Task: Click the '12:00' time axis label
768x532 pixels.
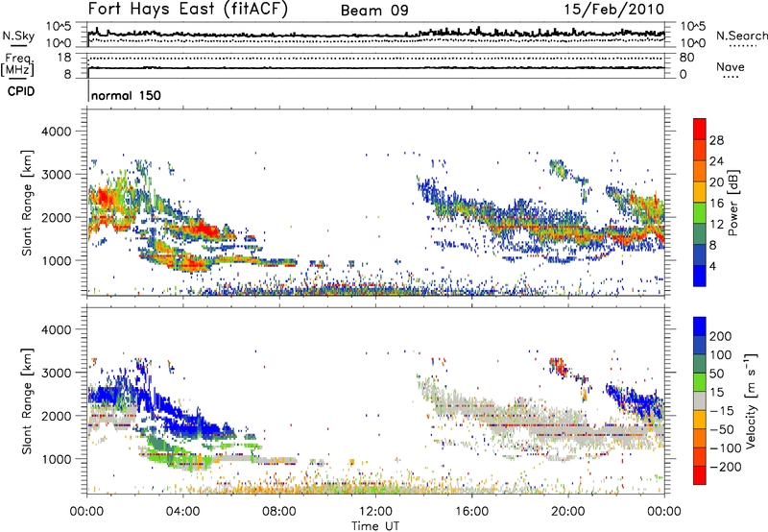Action: coord(375,512)
